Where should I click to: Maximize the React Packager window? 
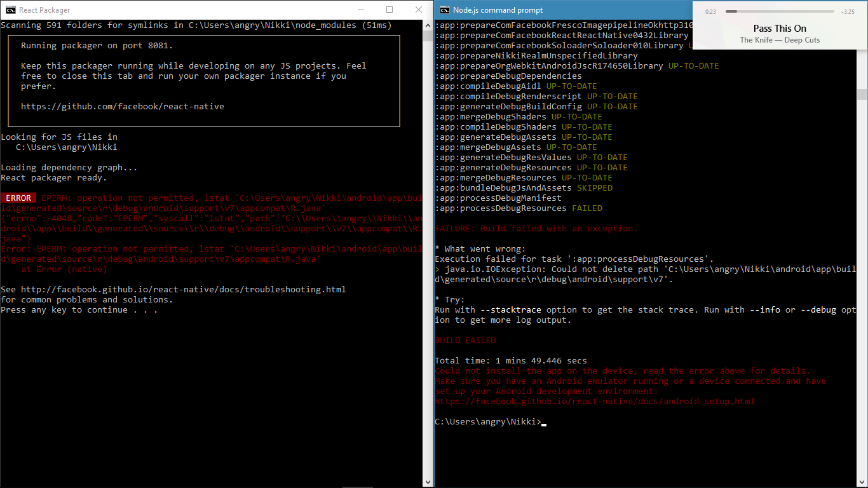tap(390, 10)
